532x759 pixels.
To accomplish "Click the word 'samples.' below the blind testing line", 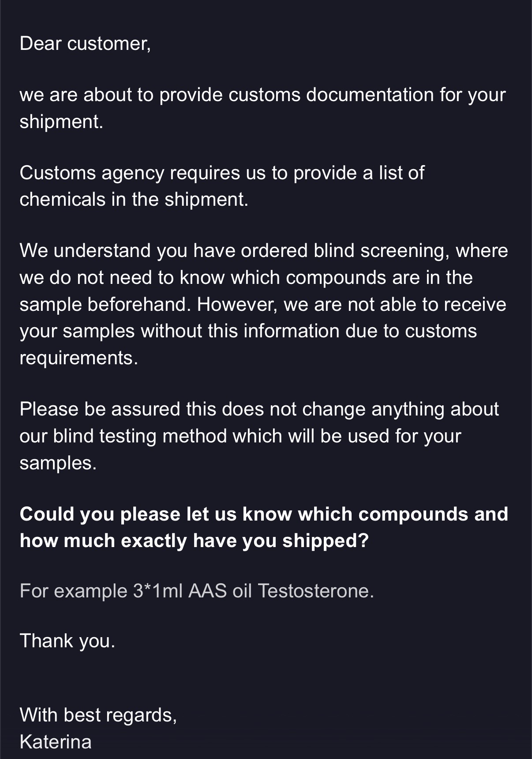I will click(x=58, y=463).
